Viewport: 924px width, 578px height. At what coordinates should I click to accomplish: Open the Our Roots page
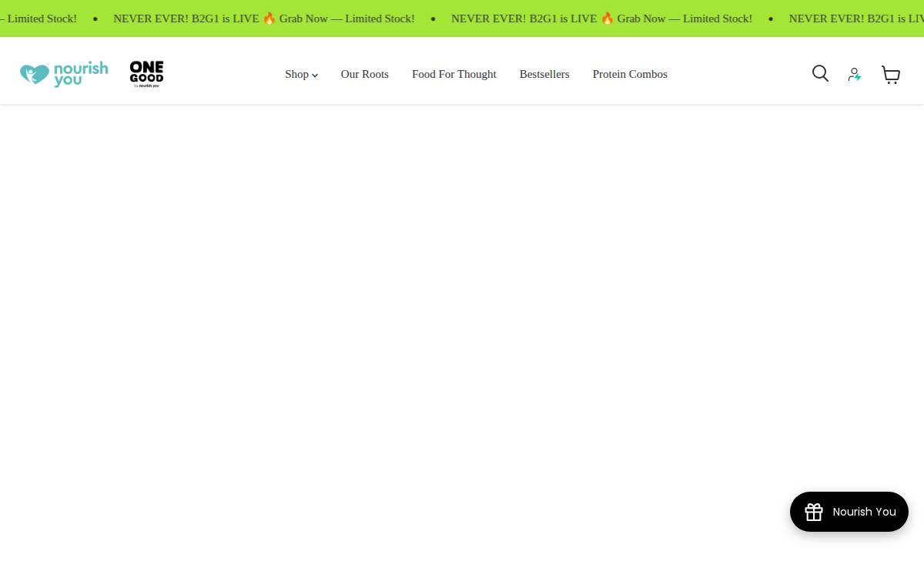click(x=365, y=74)
